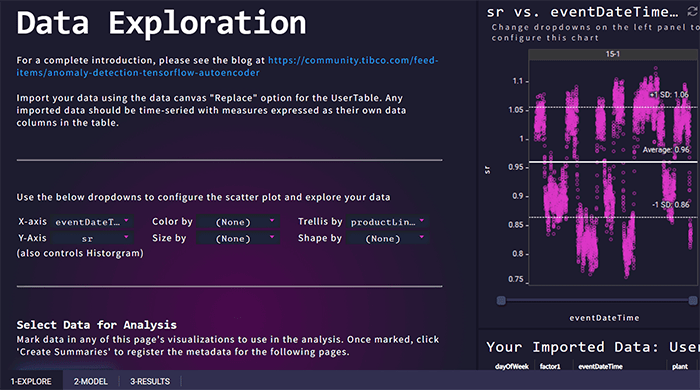Click the eventDateTime axis label under chart

click(x=604, y=318)
